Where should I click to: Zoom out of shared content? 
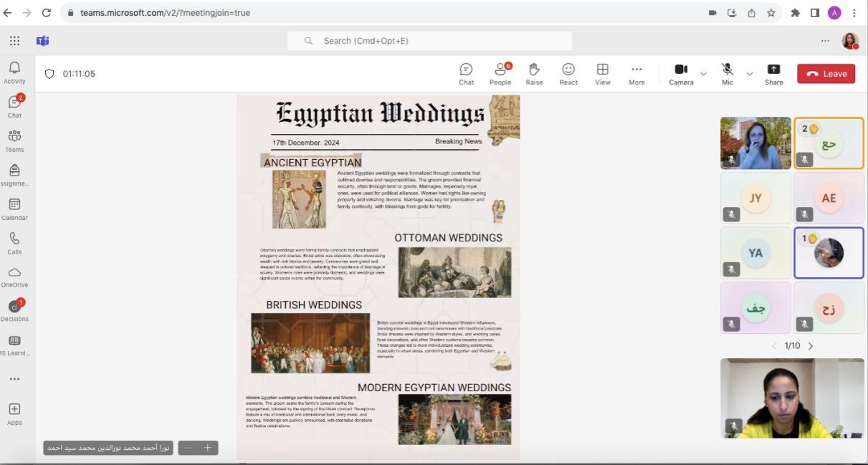coord(189,448)
